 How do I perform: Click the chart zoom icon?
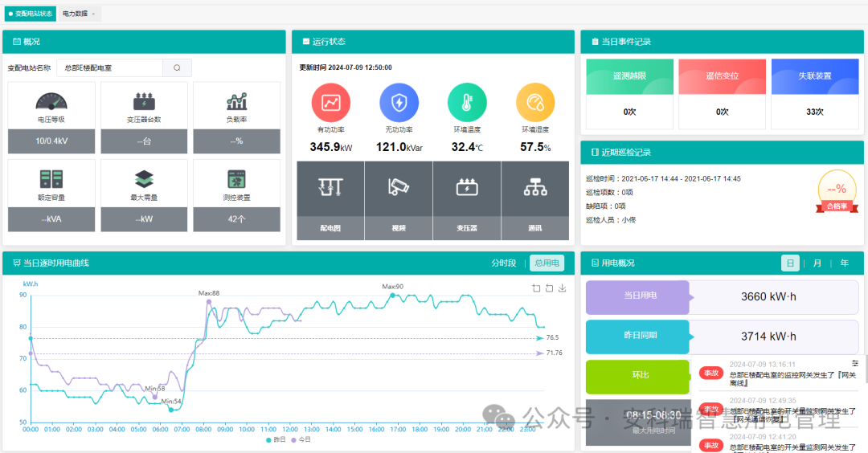point(536,288)
